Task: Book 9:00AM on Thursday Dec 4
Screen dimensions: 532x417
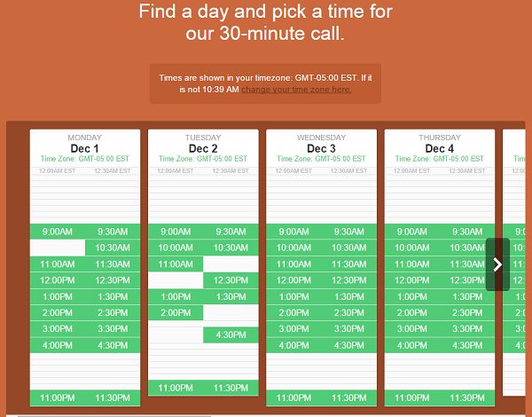Action: (412, 232)
